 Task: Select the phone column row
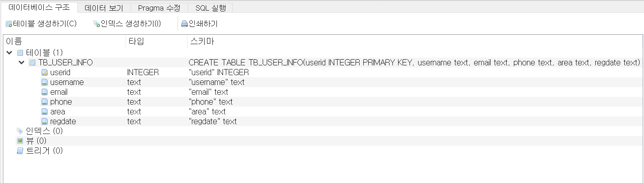click(61, 102)
